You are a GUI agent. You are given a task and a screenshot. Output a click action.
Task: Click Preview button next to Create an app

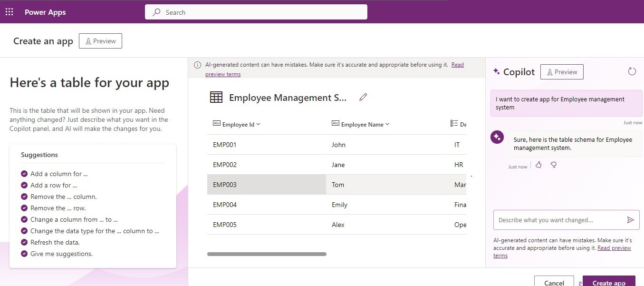(x=100, y=41)
